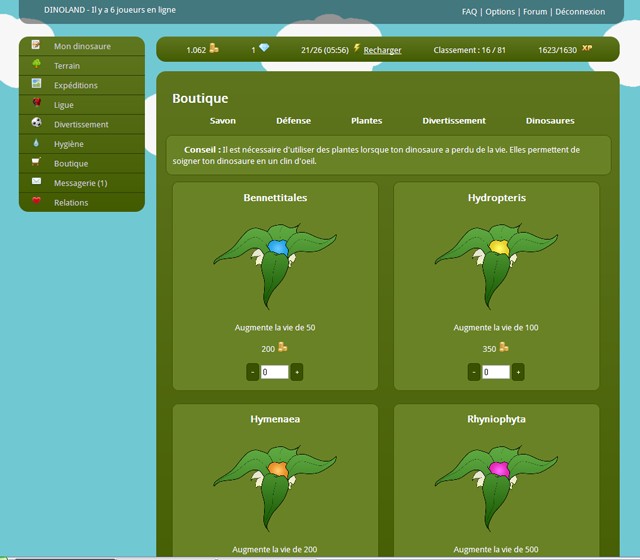Click the Hydropteris card title
This screenshot has width=640, height=560.
(x=497, y=198)
